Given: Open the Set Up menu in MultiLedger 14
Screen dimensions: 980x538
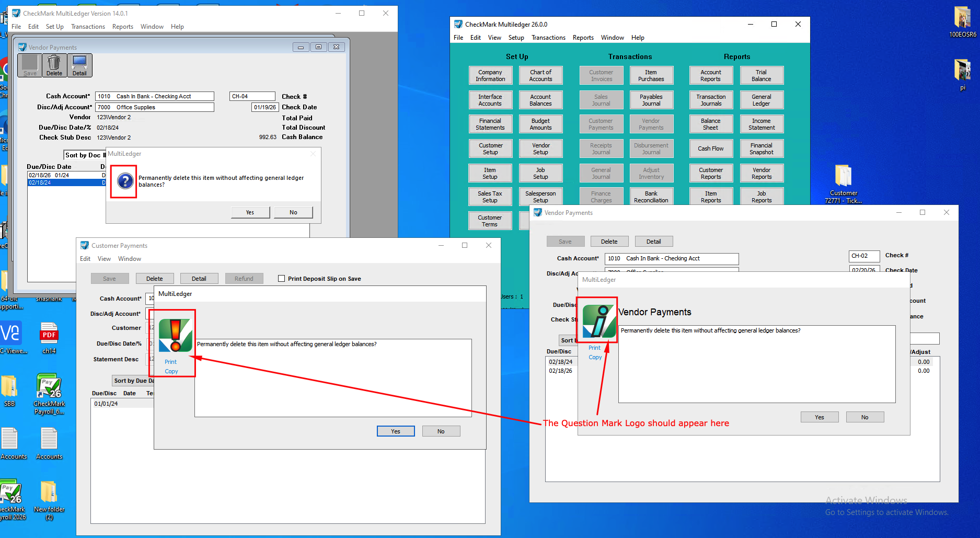Looking at the screenshot, I should 55,27.
